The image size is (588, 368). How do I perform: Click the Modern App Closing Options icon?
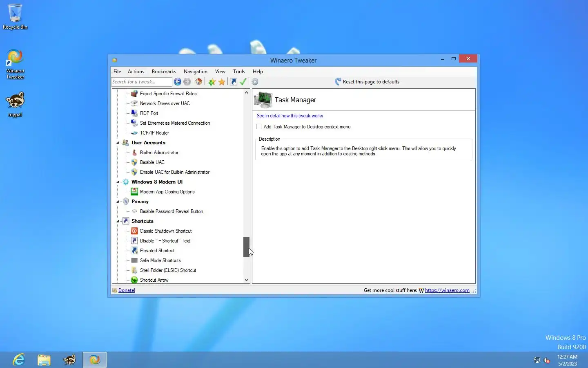(x=134, y=192)
